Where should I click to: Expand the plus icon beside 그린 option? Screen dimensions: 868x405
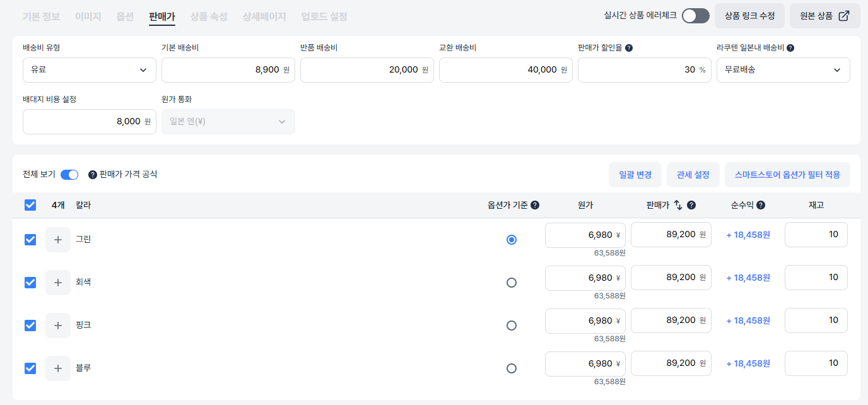coord(57,239)
